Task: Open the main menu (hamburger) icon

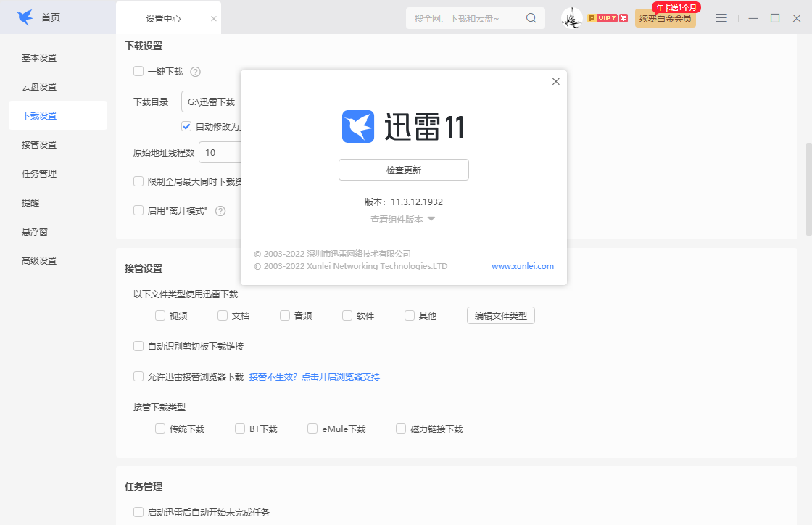Action: click(x=721, y=17)
